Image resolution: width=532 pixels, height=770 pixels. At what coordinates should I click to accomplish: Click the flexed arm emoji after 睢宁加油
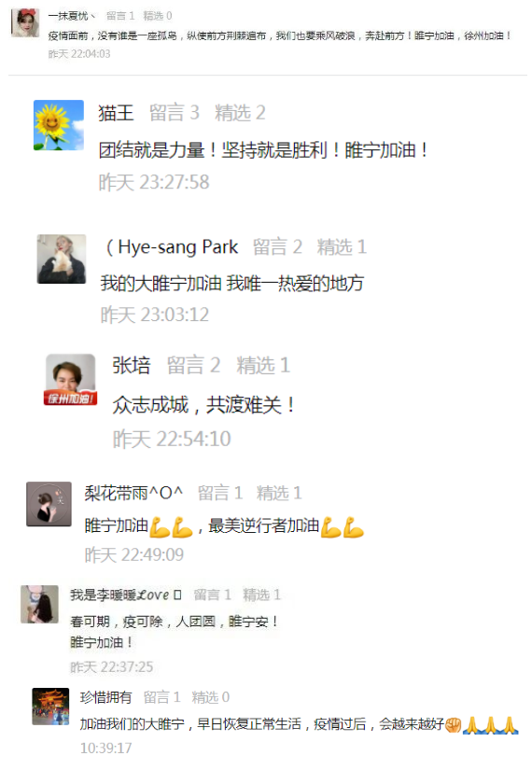[x=160, y=527]
